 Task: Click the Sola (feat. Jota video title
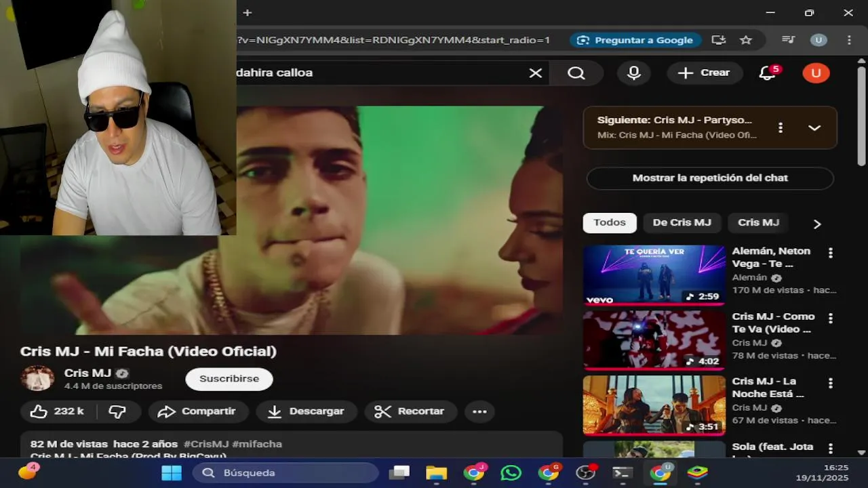pos(772,447)
